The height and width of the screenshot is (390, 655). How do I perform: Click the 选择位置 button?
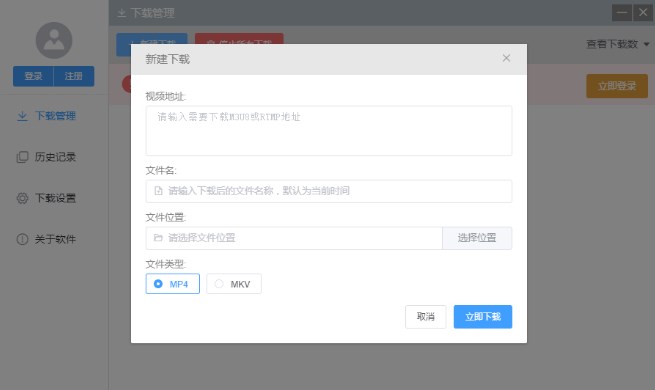coord(477,238)
